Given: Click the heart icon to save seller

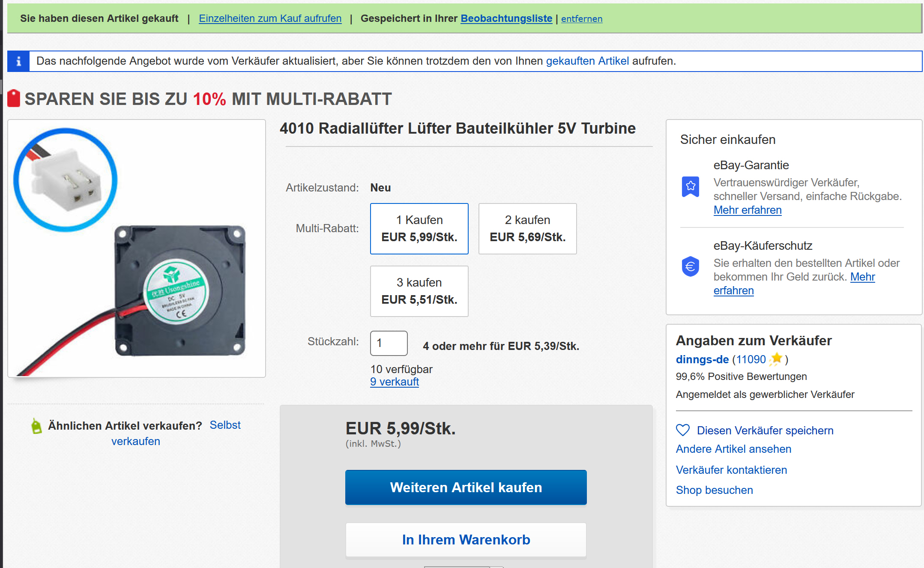Looking at the screenshot, I should [x=682, y=430].
